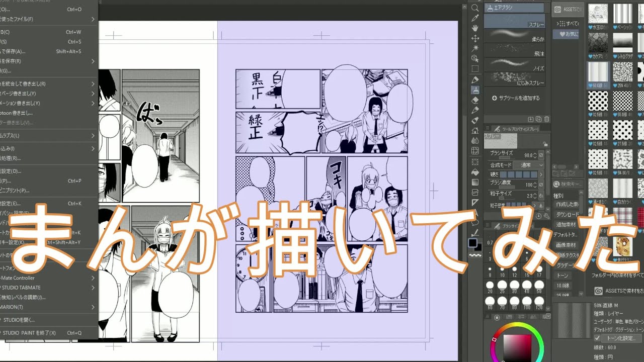Expand the 硬さ hardness options arrow
Screen dimensions: 644x362
[x=541, y=174]
